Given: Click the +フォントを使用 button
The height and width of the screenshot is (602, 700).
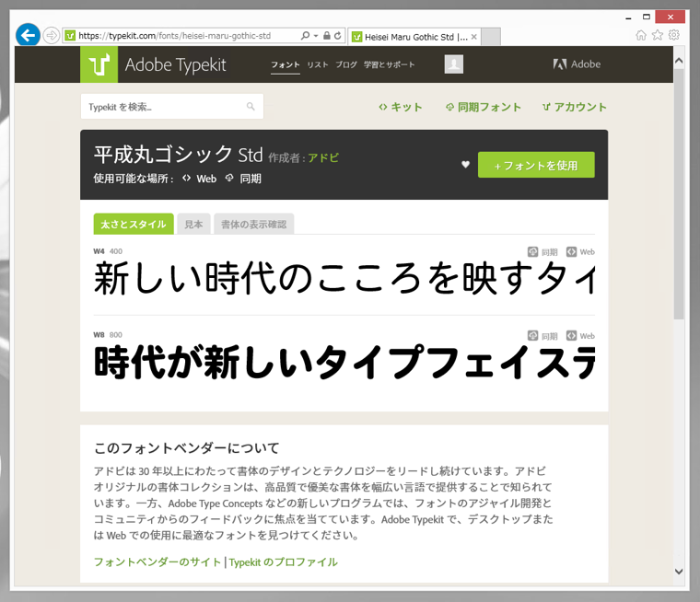Looking at the screenshot, I should pos(536,165).
